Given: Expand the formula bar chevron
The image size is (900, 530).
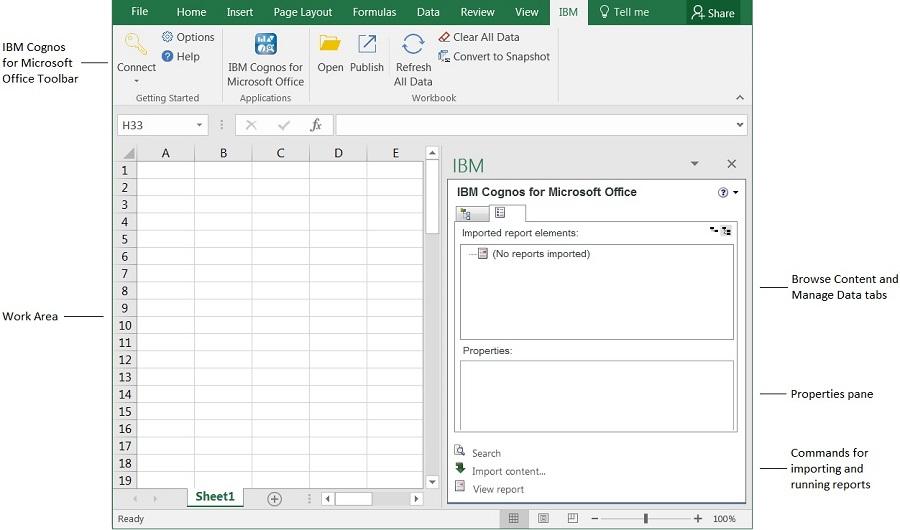Looking at the screenshot, I should coord(740,125).
